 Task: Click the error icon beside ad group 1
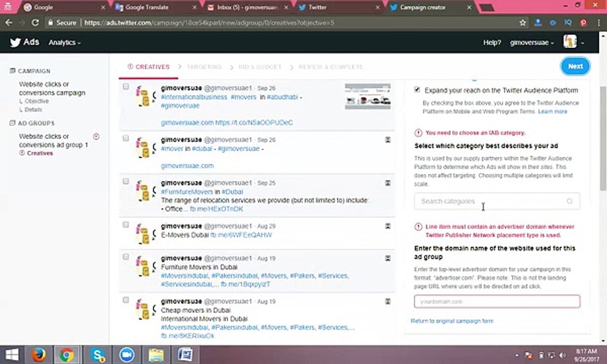(x=96, y=136)
